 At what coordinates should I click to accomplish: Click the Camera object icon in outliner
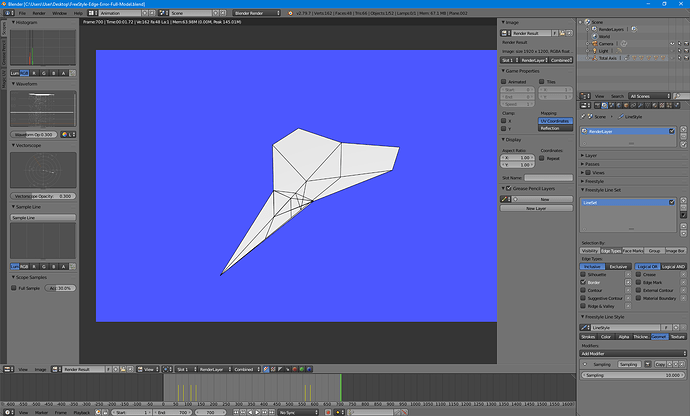(x=595, y=44)
